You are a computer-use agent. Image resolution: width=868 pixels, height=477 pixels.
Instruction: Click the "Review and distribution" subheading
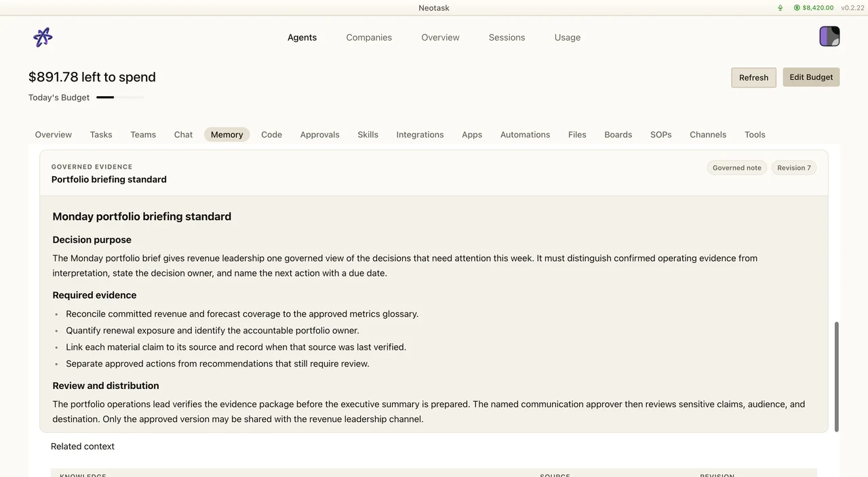pyautogui.click(x=106, y=386)
